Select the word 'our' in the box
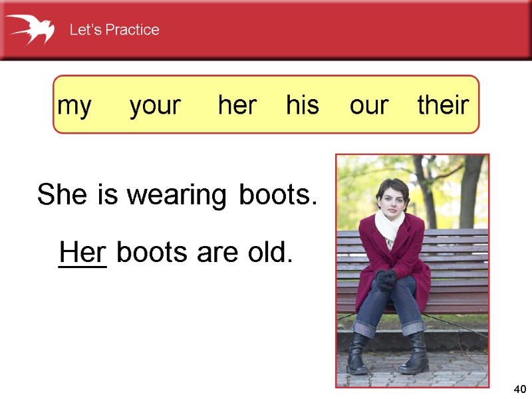 tap(370, 105)
